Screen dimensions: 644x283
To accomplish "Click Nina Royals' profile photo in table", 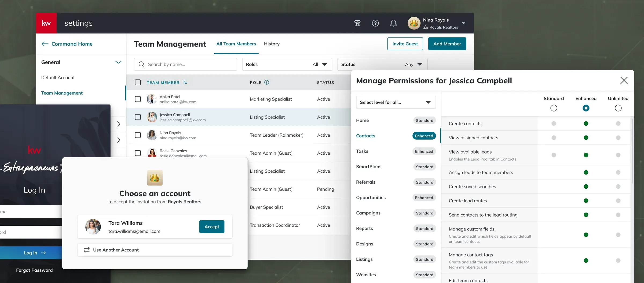I will (152, 135).
